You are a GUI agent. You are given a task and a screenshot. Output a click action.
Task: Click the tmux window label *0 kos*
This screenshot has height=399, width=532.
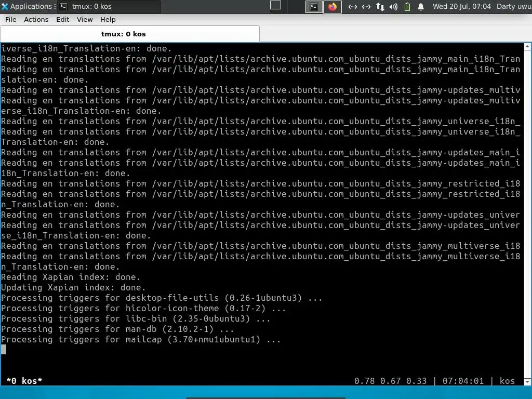24,381
